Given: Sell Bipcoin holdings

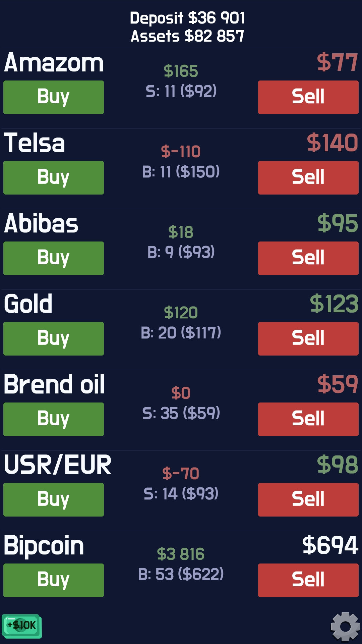Looking at the screenshot, I should click(x=308, y=580).
